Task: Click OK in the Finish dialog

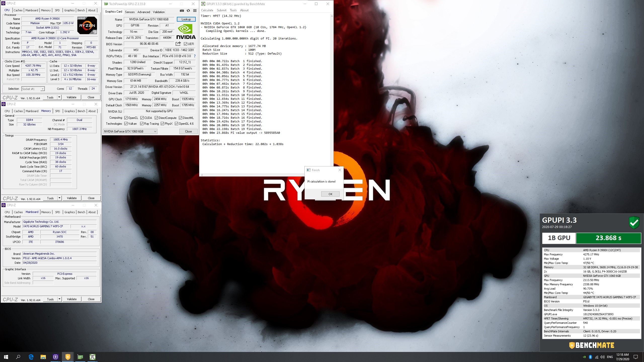Action: [330, 194]
